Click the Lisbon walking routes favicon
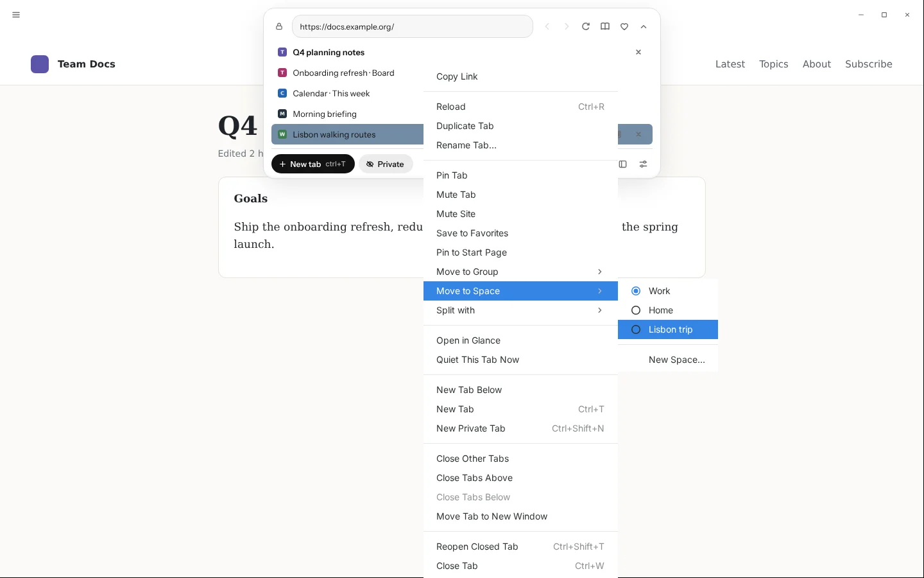Viewport: 924px width, 578px height. 282,134
